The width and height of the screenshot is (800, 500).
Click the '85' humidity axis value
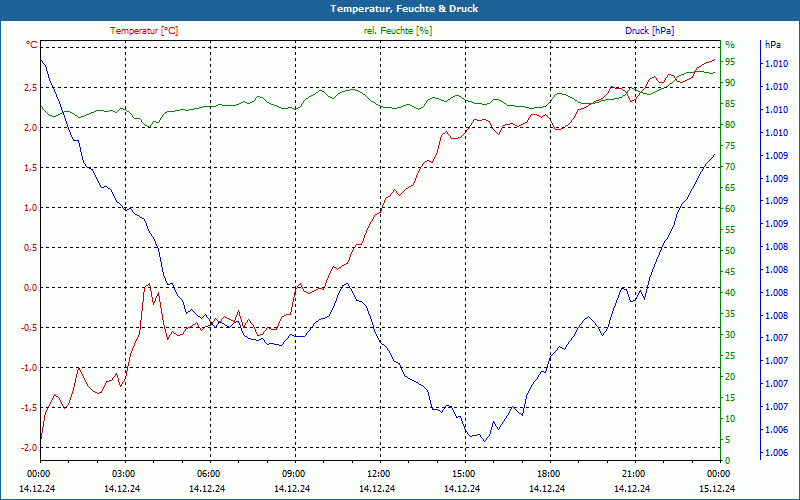point(730,104)
